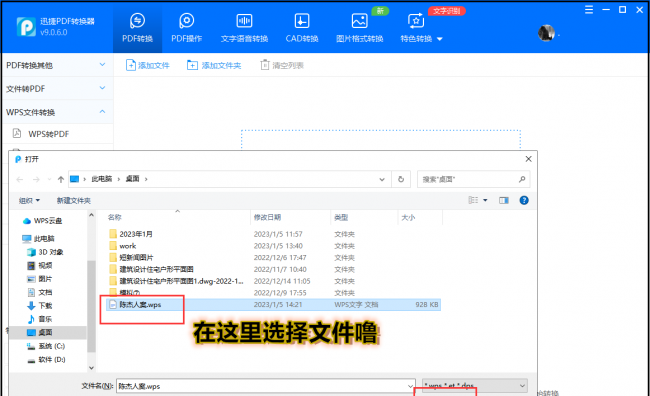Select WPS云盘 in navigation pane
The image size is (650, 396).
[42, 221]
